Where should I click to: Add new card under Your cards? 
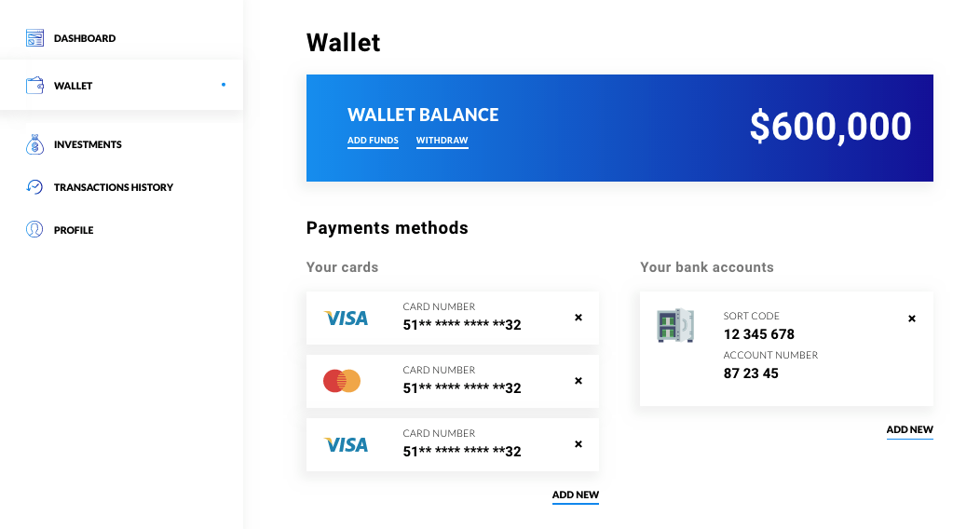pyautogui.click(x=576, y=495)
